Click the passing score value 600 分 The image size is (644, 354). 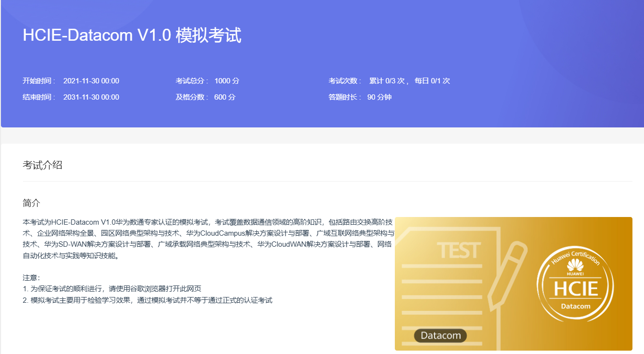click(x=225, y=97)
